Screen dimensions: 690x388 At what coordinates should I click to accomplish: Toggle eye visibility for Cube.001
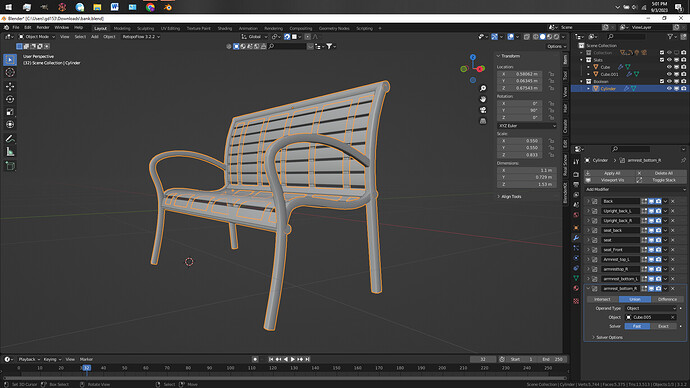click(669, 74)
